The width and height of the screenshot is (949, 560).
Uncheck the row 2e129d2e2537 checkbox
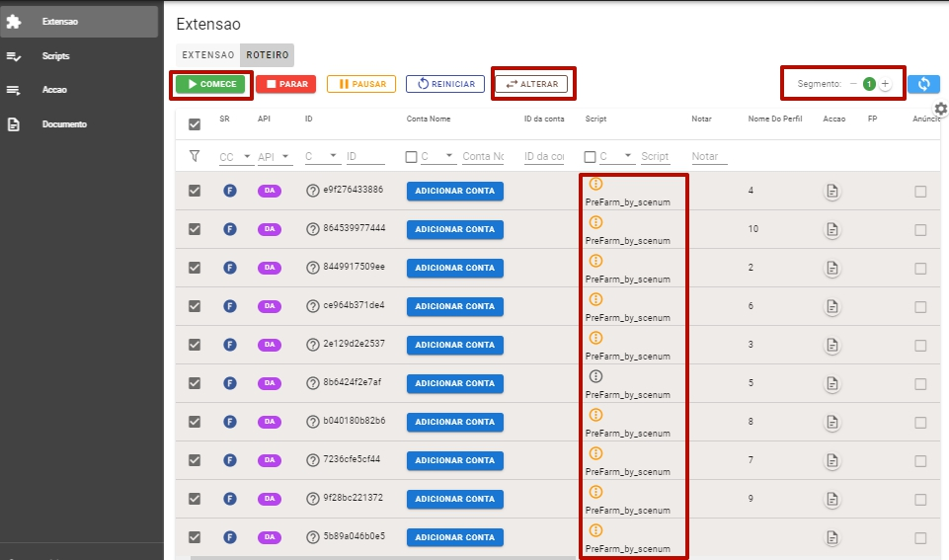click(195, 345)
